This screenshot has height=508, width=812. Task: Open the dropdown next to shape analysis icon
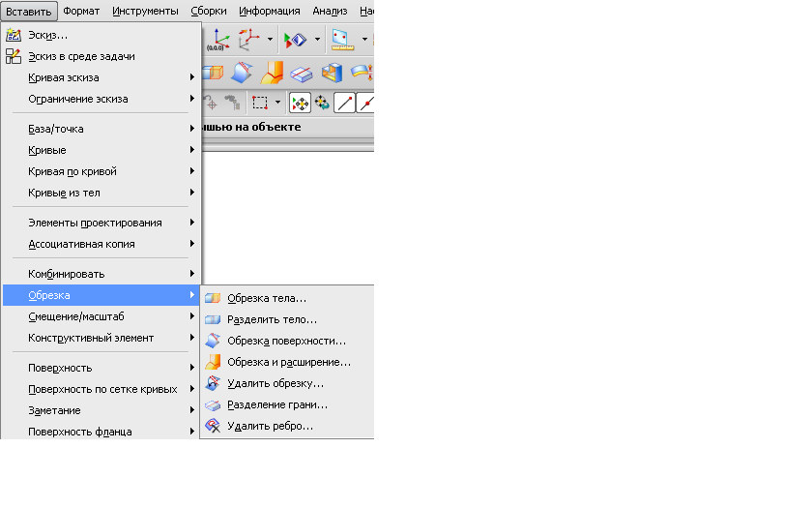tap(317, 40)
